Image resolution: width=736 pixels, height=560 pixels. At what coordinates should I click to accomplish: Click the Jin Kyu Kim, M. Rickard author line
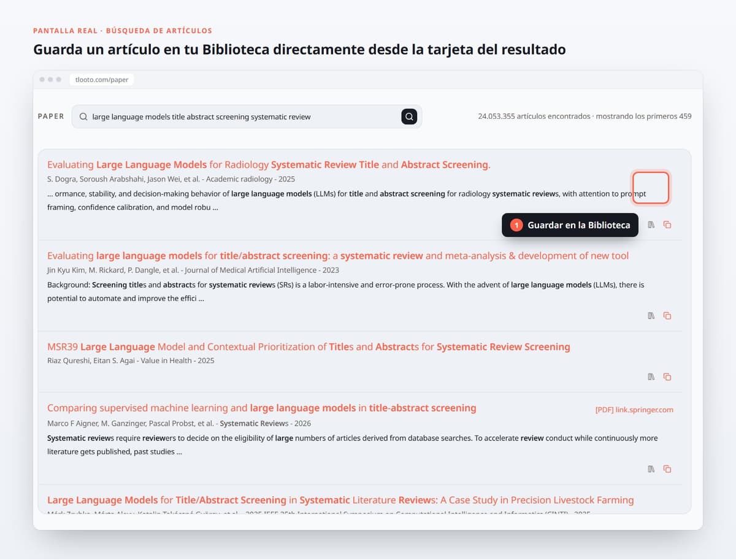(x=193, y=270)
